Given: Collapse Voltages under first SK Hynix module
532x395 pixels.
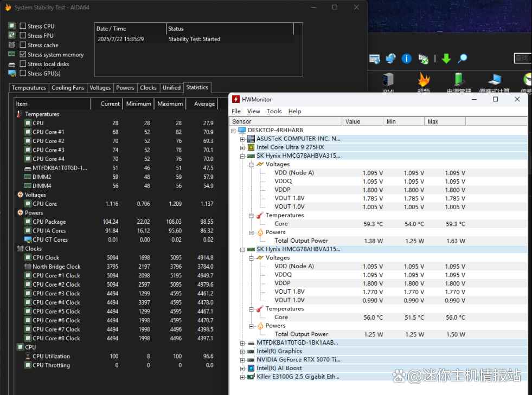Looking at the screenshot, I should coord(252,165).
